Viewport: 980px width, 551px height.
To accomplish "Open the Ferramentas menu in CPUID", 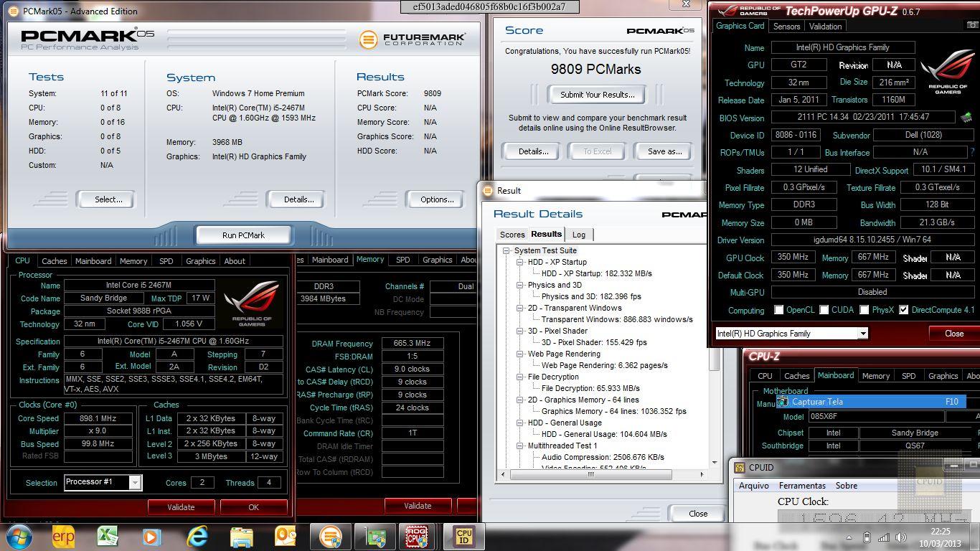I will click(x=802, y=486).
